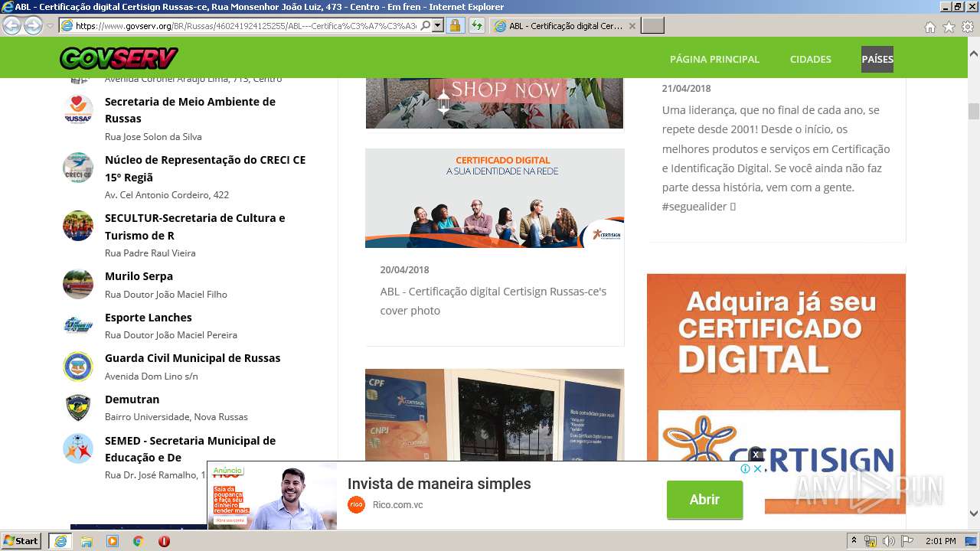This screenshot has height=551, width=980.
Task: Open SEMED - Secretaria Municipal de Educação link
Action: click(x=190, y=448)
